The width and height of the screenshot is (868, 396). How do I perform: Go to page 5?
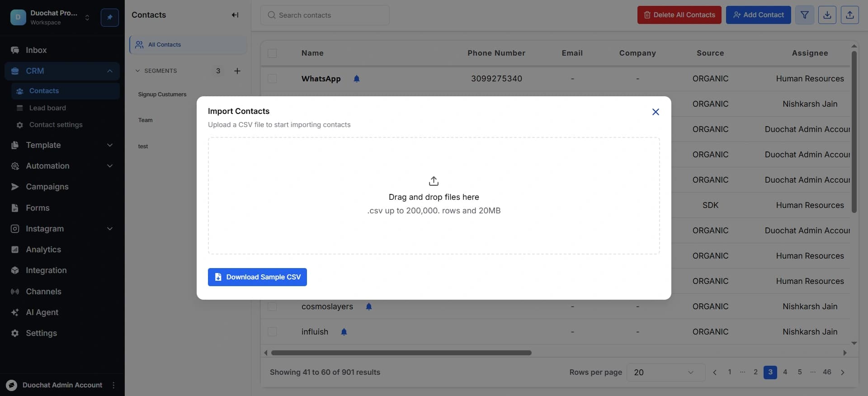800,372
